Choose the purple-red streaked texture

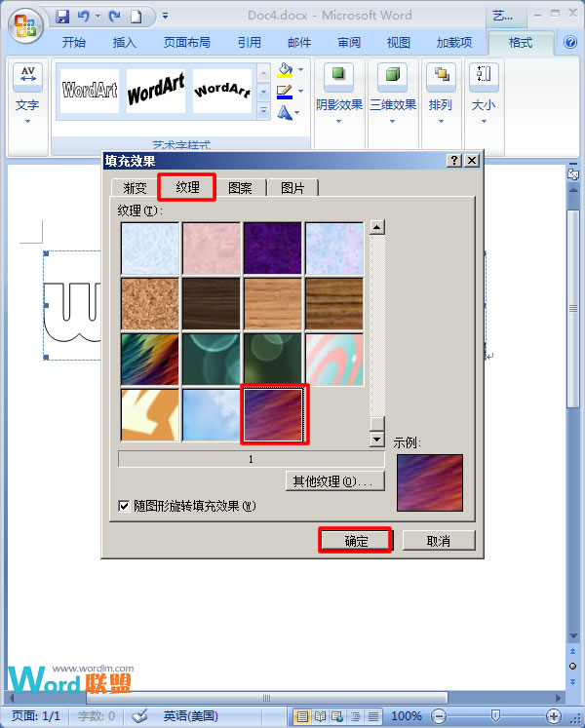click(x=274, y=414)
